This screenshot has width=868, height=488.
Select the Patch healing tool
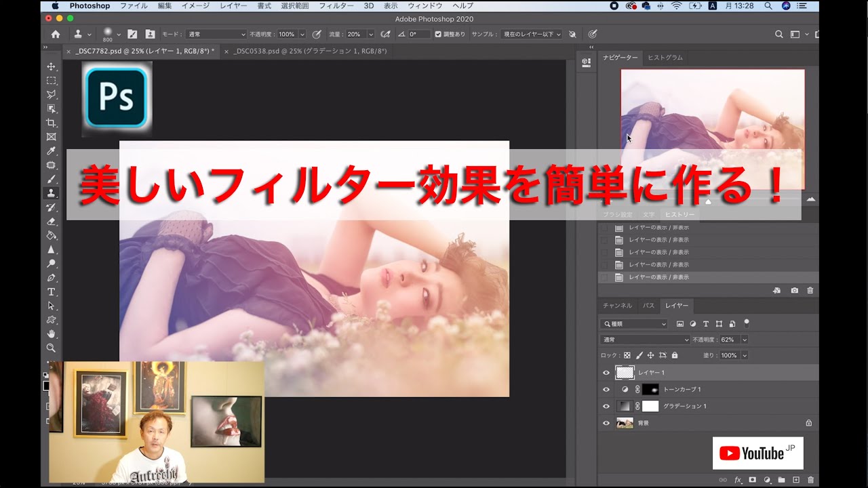click(x=51, y=165)
